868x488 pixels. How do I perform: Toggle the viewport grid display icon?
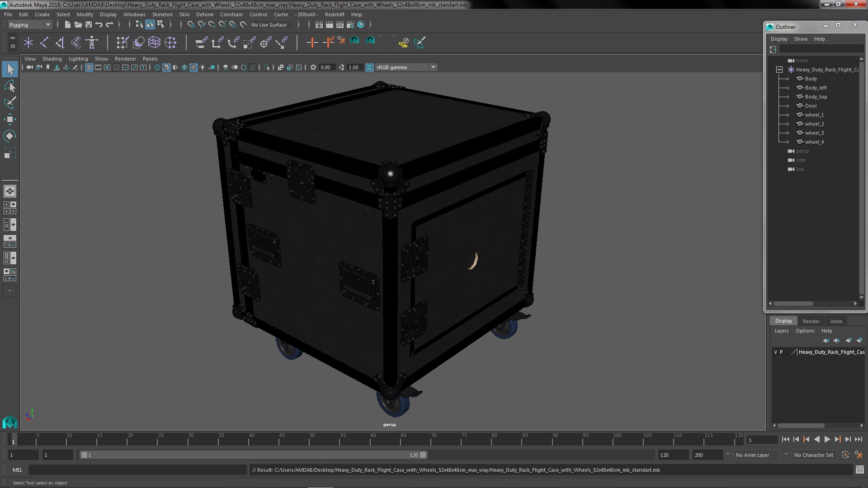pos(89,67)
